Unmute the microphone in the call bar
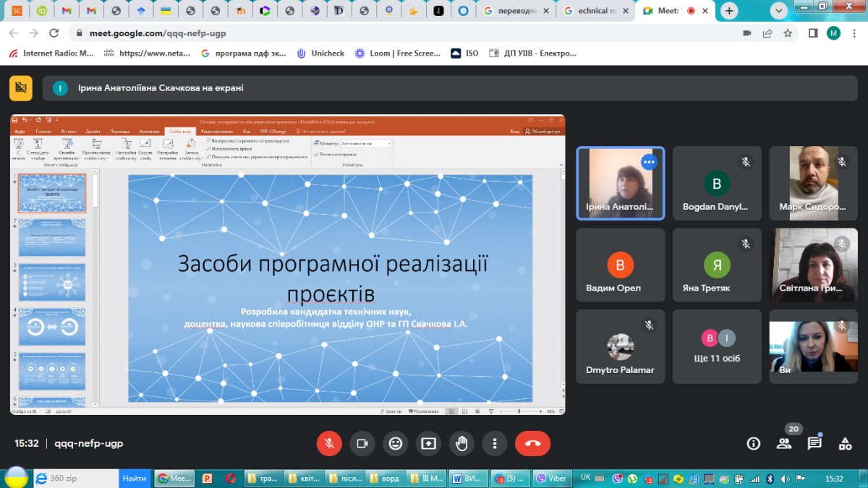Screen dimensions: 868x488 point(329,443)
